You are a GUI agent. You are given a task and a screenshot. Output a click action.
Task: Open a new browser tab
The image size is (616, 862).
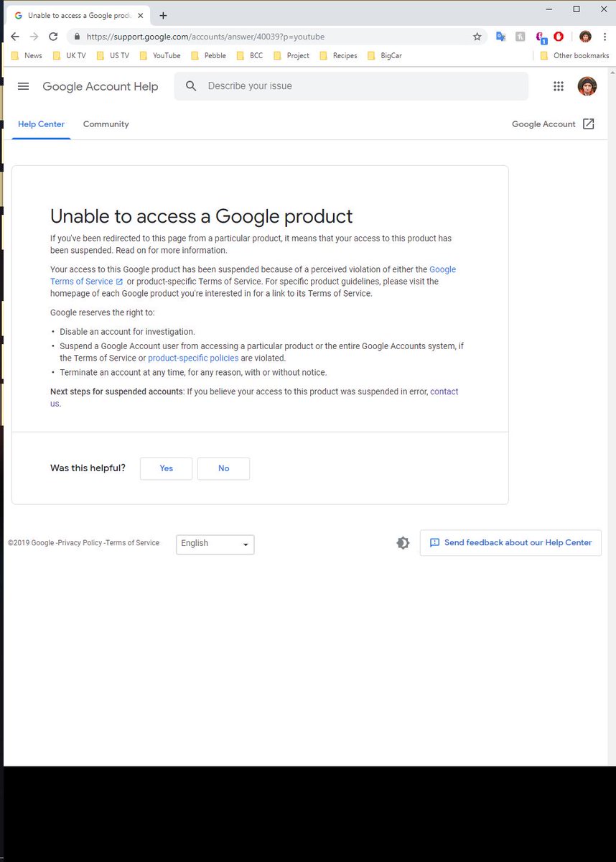coord(163,15)
